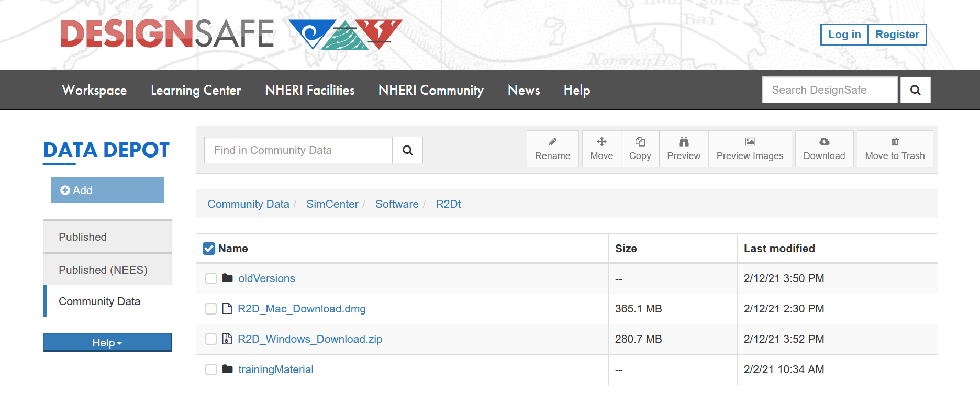Check the R2D_Windows_Download.zip checkbox
This screenshot has height=415, width=980.
pyautogui.click(x=211, y=339)
